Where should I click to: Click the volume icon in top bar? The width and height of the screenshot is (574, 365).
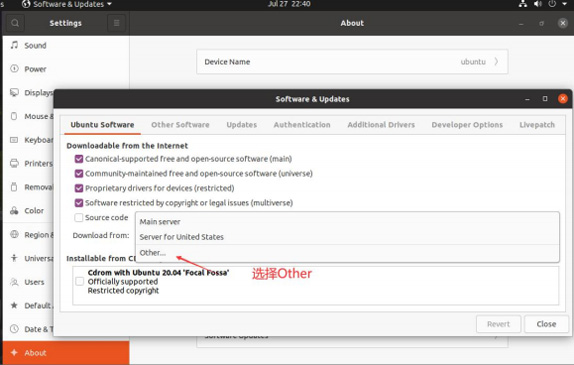[x=537, y=4]
